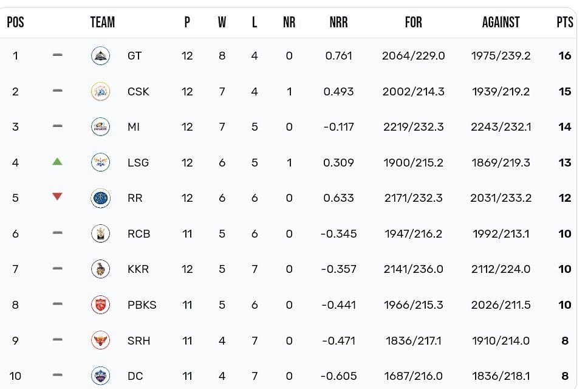Screen dimensions: 588x389
Task: Click CSK's net run rate 0.493
Action: [x=338, y=92]
